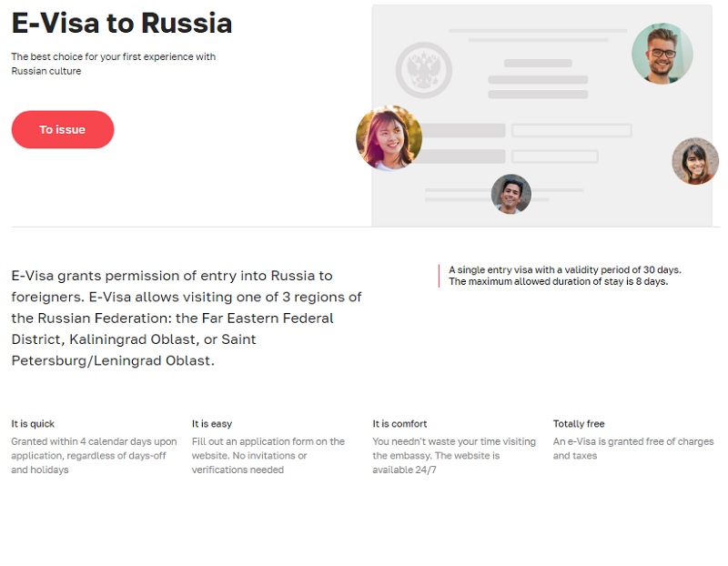Click the single entry visa validity note
Image resolution: width=728 pixels, height=566 pixels.
[x=564, y=270]
